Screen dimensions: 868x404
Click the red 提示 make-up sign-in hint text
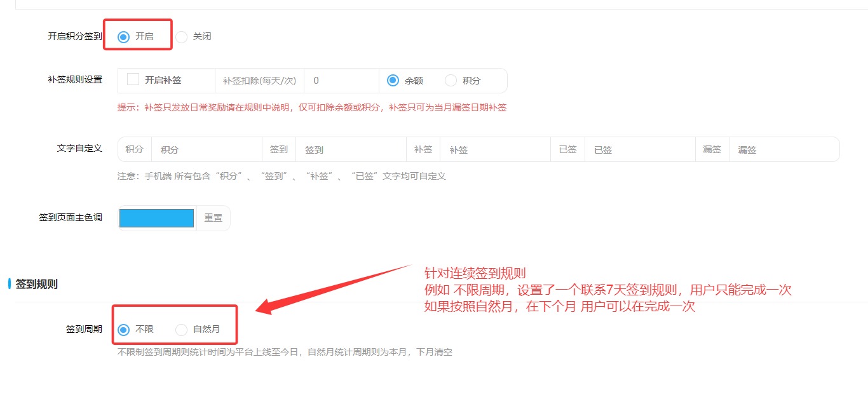tap(311, 107)
